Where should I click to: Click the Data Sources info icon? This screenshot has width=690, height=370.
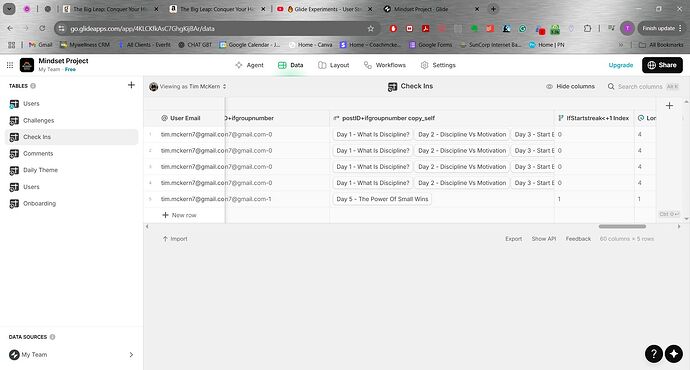coord(52,337)
